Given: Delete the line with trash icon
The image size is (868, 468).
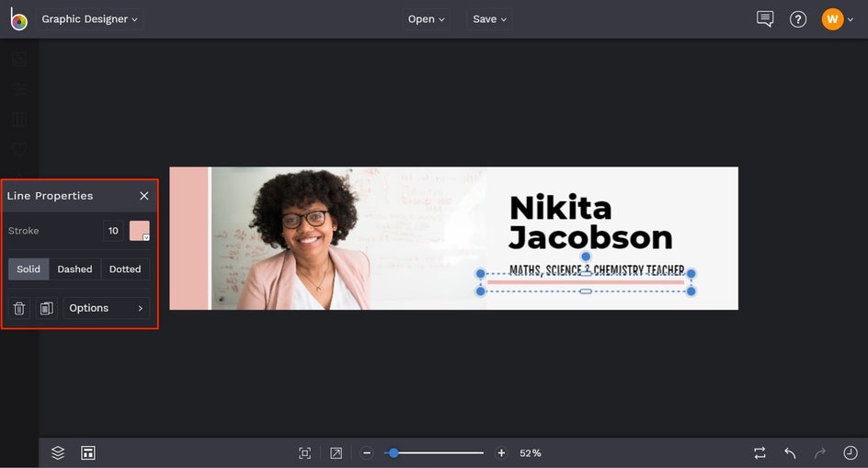Looking at the screenshot, I should [19, 308].
